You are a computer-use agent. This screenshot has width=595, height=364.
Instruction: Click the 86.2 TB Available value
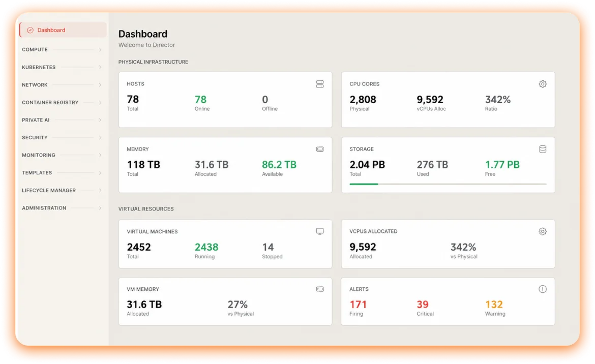tap(279, 165)
